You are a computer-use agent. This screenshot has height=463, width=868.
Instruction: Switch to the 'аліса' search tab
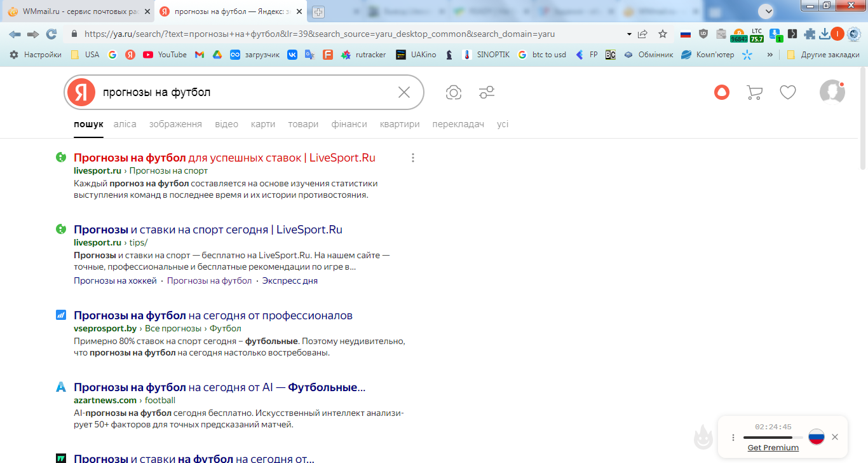coord(125,124)
